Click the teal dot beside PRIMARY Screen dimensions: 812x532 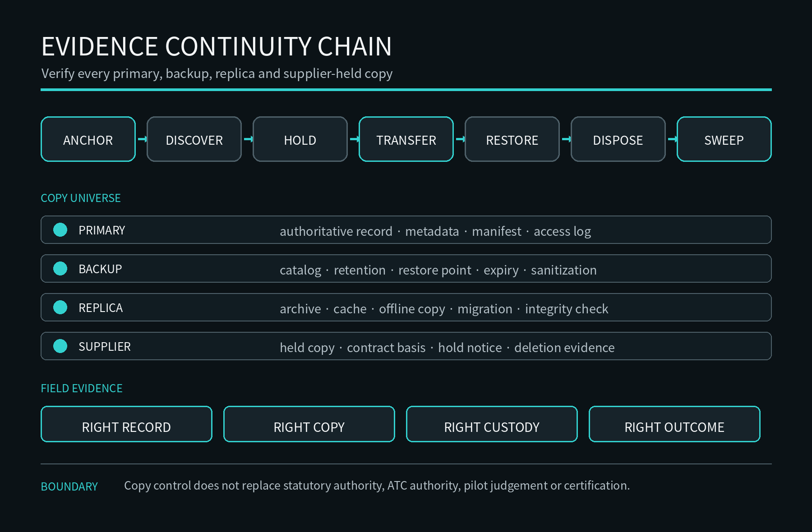click(x=60, y=230)
